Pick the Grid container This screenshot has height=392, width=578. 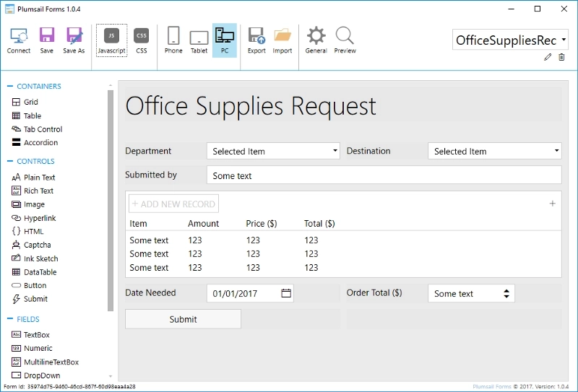(x=25, y=102)
